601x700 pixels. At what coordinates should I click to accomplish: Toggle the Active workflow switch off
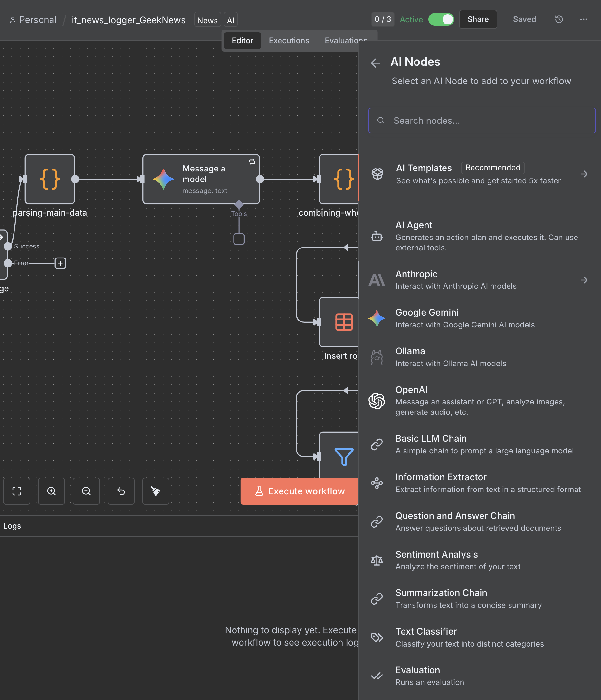(x=441, y=19)
